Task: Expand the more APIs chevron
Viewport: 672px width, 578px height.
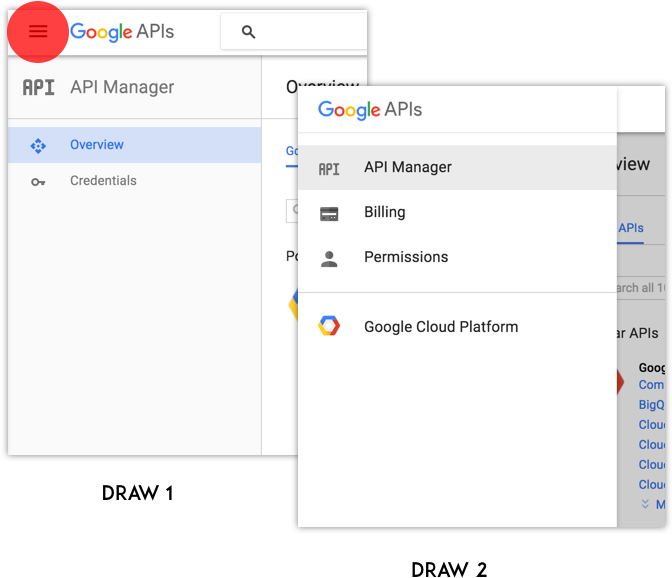Action: point(646,504)
